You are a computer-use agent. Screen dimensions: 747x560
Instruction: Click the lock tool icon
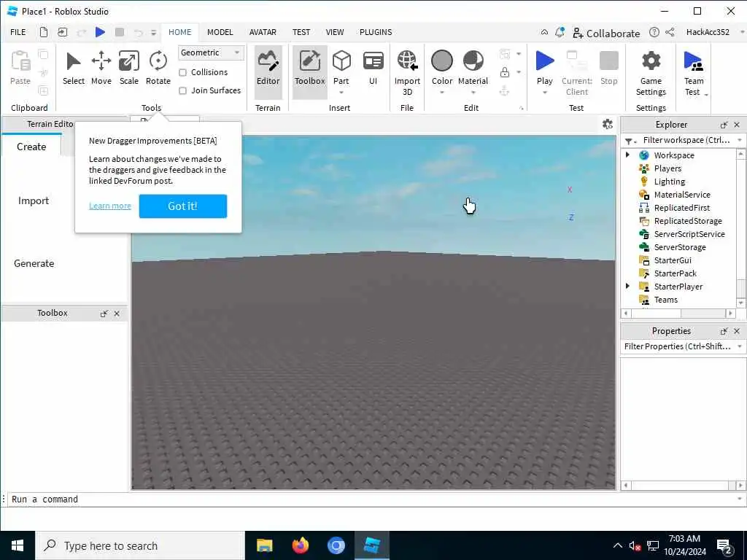tap(505, 72)
